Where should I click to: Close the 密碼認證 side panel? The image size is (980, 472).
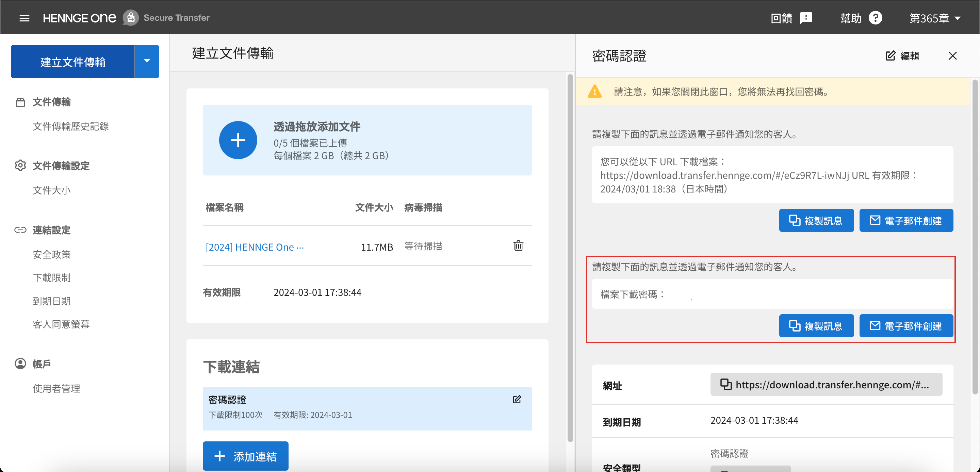[952, 56]
